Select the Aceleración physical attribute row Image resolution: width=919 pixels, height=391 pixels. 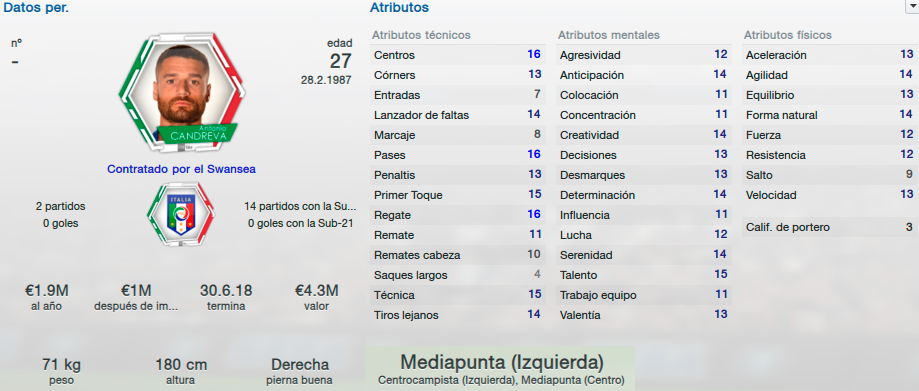click(x=829, y=55)
